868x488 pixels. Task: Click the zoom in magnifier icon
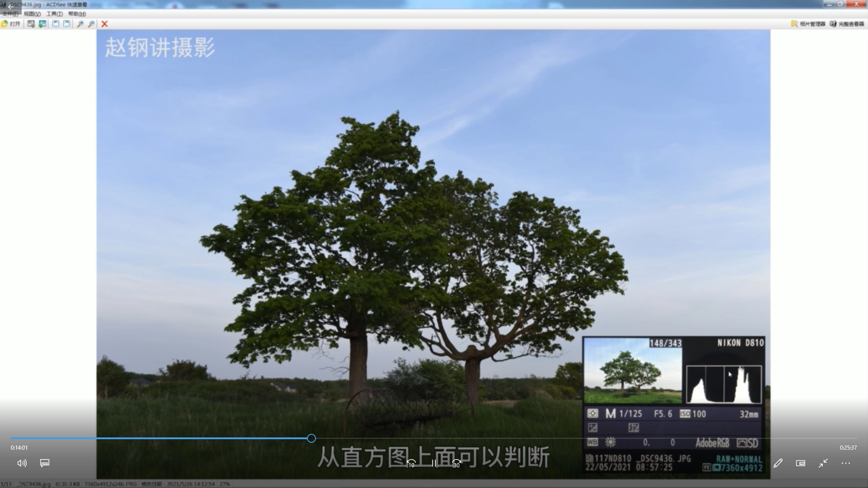click(x=80, y=24)
